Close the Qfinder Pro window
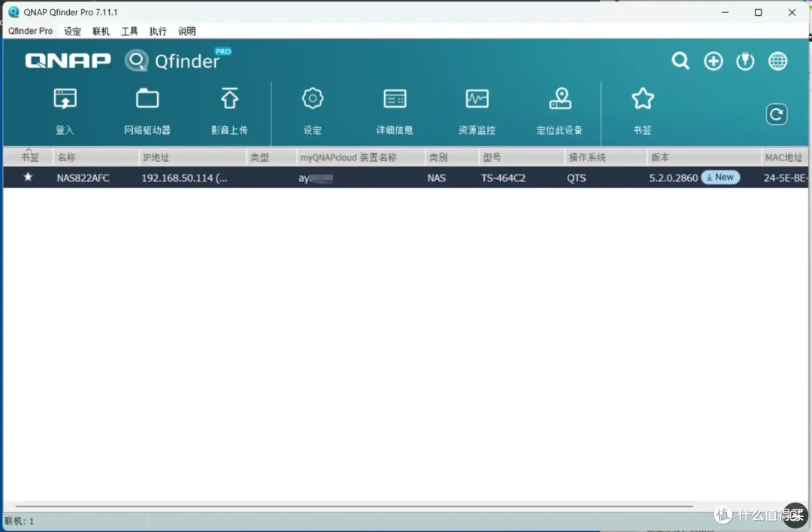812x532 pixels. coord(792,13)
